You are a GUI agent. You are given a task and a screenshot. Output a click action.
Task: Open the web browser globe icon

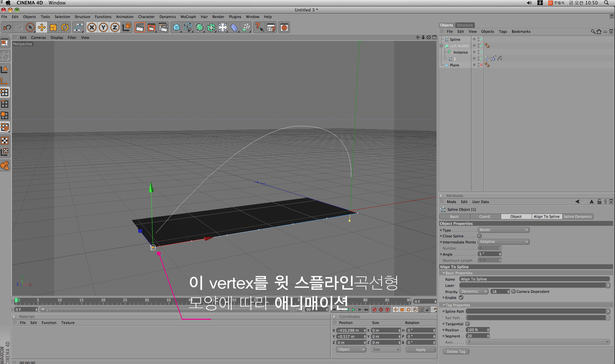point(284,28)
